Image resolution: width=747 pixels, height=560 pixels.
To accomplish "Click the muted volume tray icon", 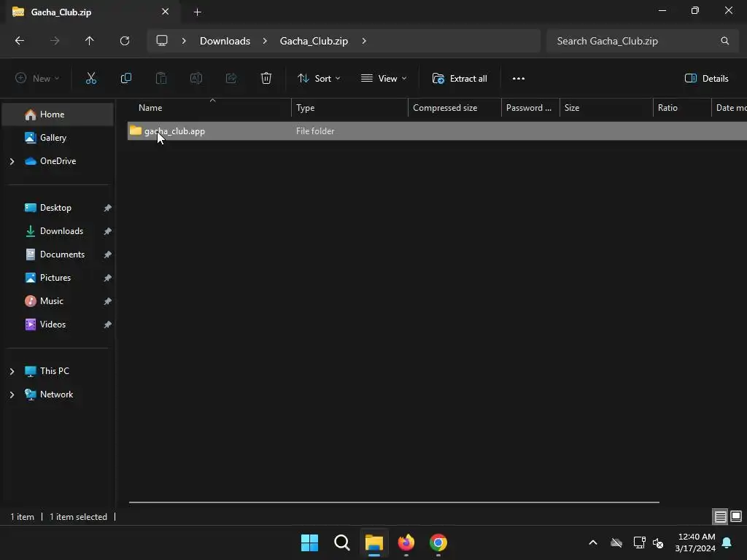I will pyautogui.click(x=658, y=542).
